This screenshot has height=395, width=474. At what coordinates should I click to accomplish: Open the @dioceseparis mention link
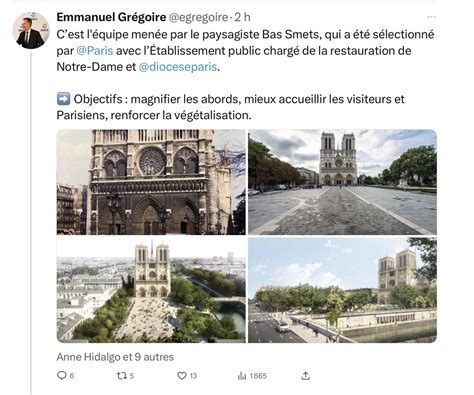pyautogui.click(x=178, y=67)
